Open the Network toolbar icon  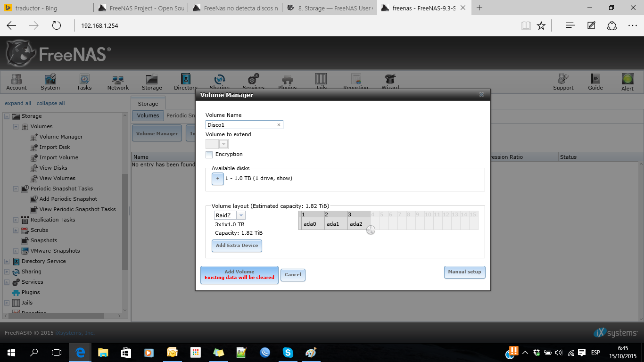(x=118, y=82)
